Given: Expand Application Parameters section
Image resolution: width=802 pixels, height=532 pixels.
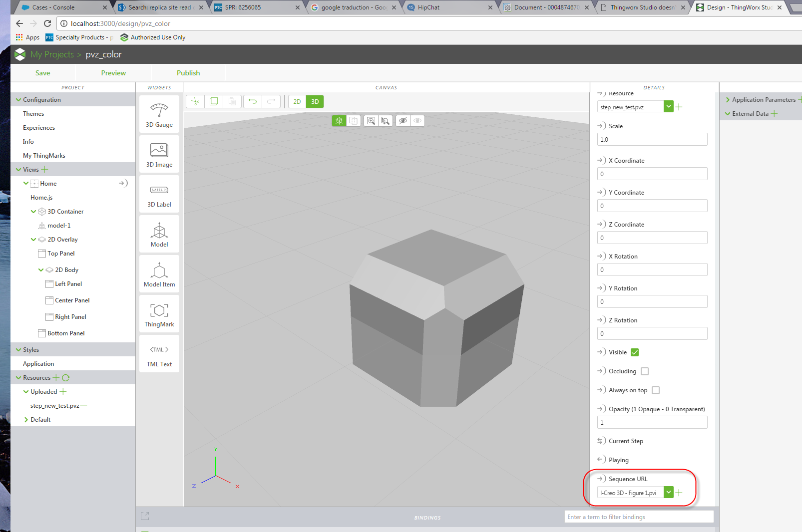Looking at the screenshot, I should [x=728, y=100].
